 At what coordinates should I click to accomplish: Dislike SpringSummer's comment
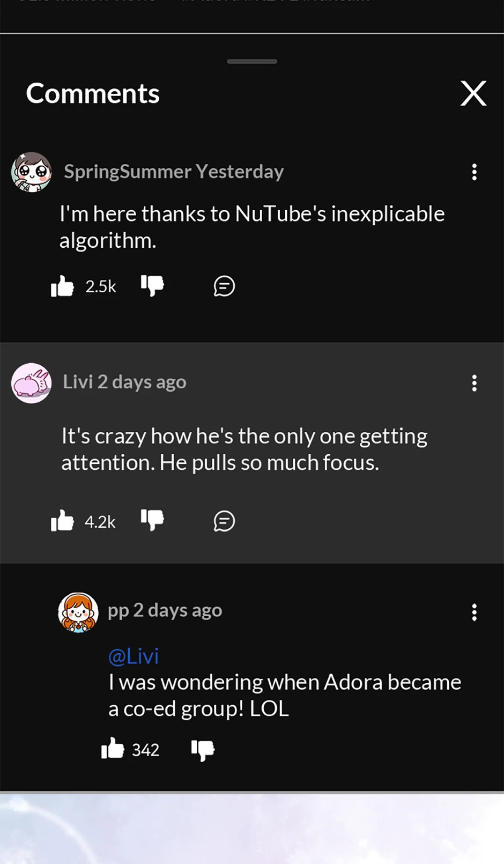coord(152,285)
